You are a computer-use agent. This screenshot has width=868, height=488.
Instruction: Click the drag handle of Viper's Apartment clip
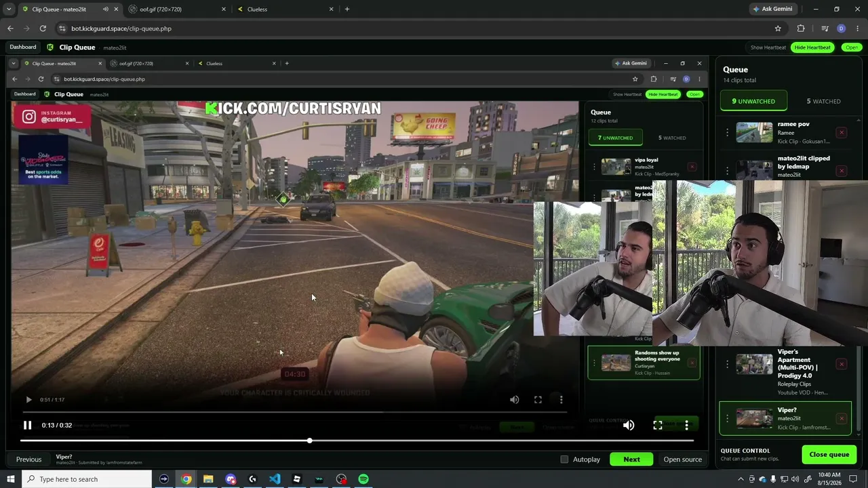728,365
